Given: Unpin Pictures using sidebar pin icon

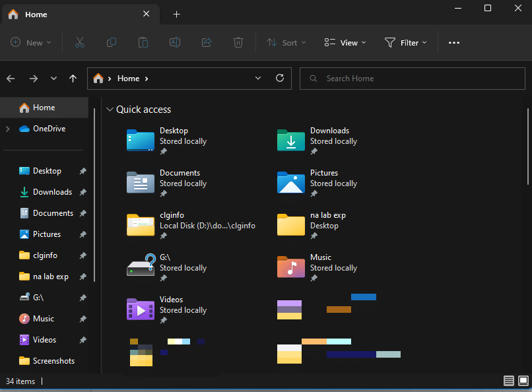Looking at the screenshot, I should tap(83, 234).
